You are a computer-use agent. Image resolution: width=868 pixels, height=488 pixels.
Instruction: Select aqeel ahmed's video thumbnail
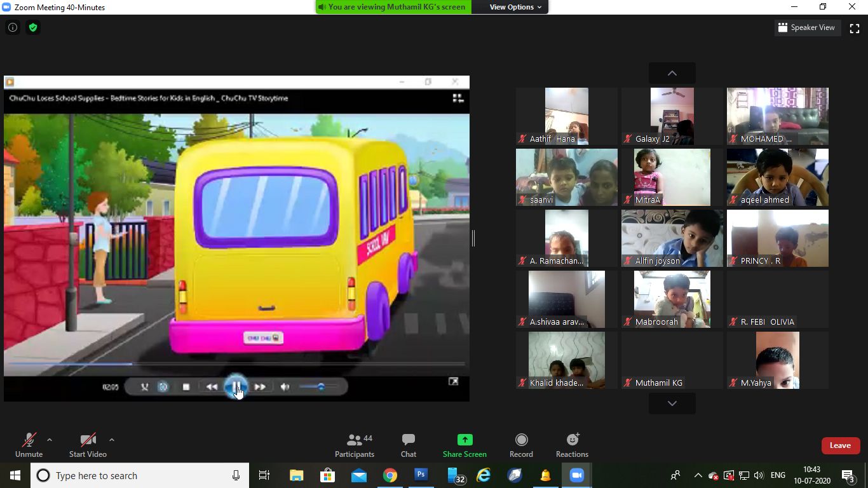point(778,177)
